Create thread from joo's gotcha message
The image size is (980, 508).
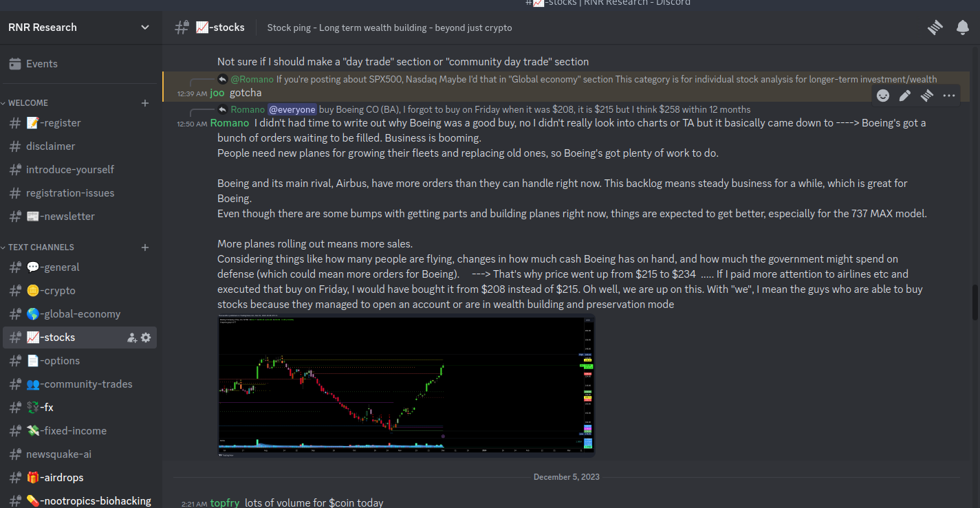pos(927,96)
